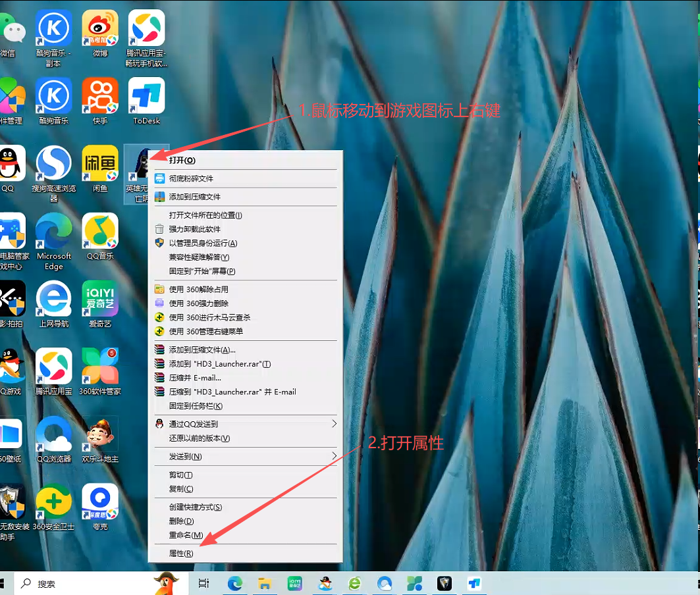700x595 pixels.
Task: Choose 彻底粉碎文件 from the menu
Action: pyautogui.click(x=191, y=178)
